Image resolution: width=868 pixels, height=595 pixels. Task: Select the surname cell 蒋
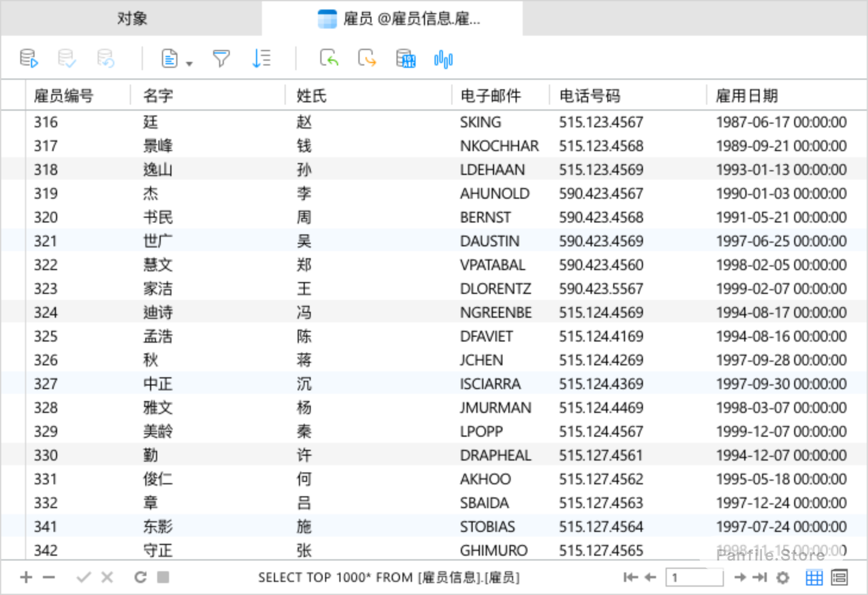pyautogui.click(x=304, y=360)
